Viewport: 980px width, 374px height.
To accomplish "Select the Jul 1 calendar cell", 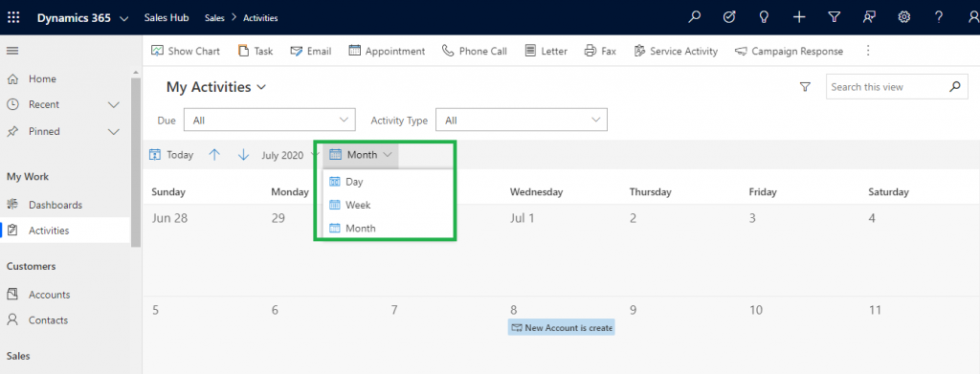I will tap(560, 250).
